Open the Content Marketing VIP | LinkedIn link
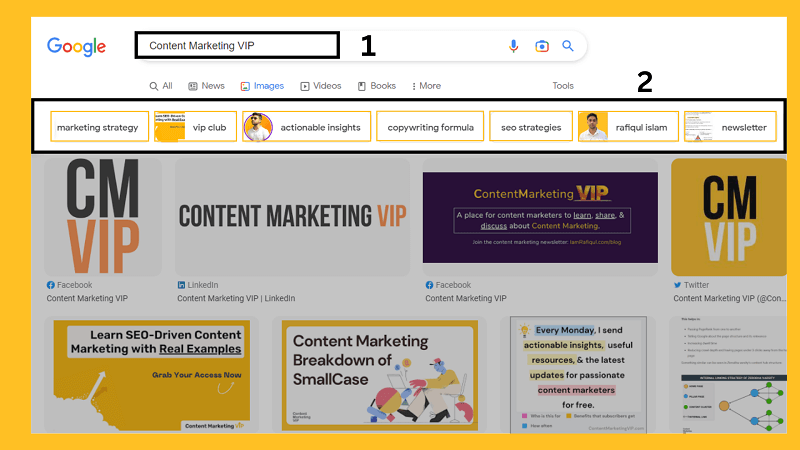 click(x=236, y=298)
